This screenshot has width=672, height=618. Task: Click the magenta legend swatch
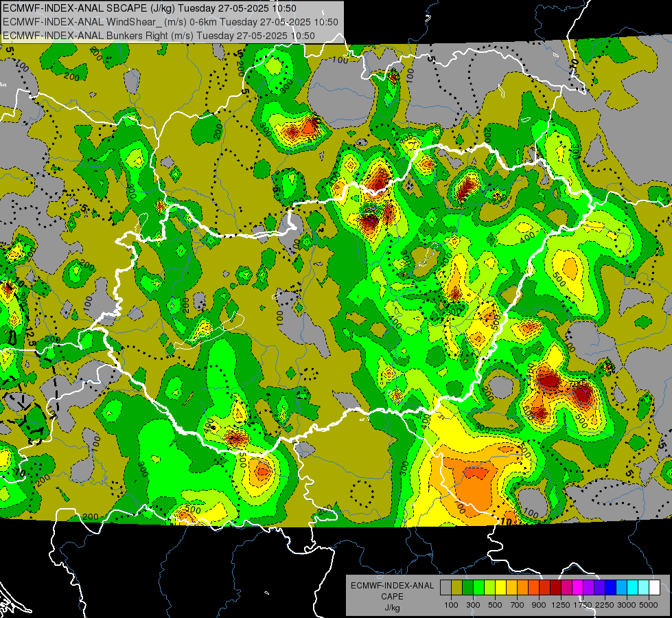click(x=578, y=587)
